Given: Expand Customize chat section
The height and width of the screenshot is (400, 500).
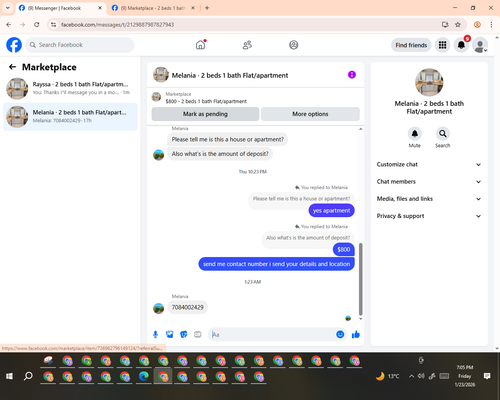Looking at the screenshot, I should pos(429,164).
